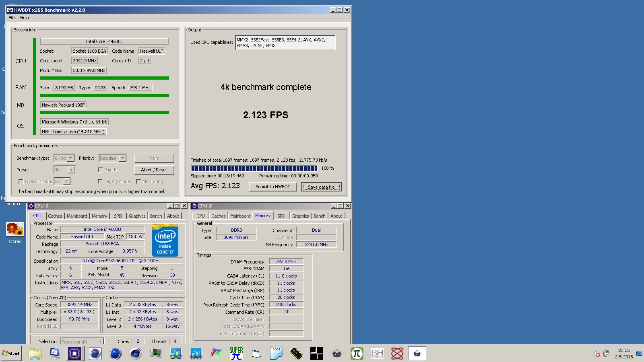The image size is (644, 362).
Task: Click the DRAM Frequency 797.8 MHz value
Action: click(x=286, y=261)
